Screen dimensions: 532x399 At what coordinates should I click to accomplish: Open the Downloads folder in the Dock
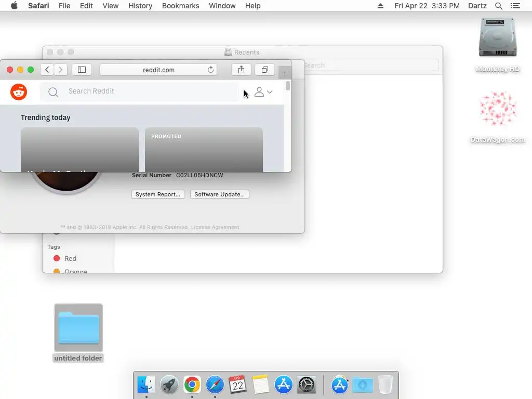pyautogui.click(x=362, y=385)
